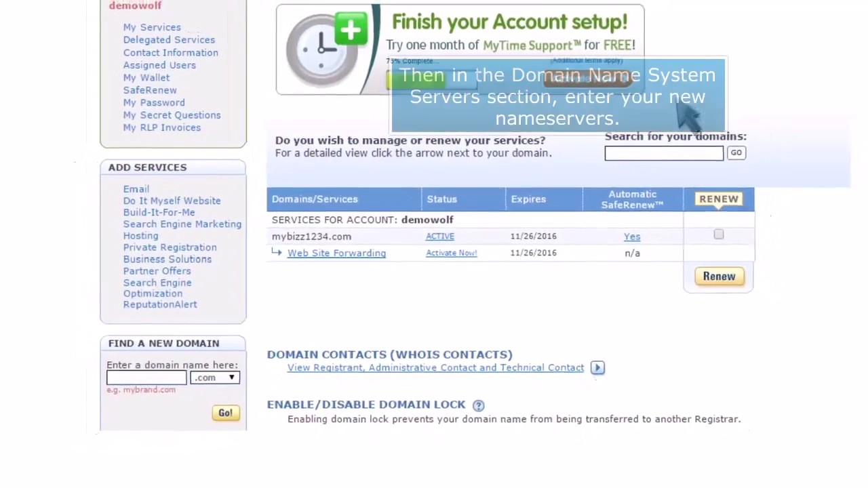Open the .com extension dropdown
Screen dimensions: 868x488
pos(215,378)
